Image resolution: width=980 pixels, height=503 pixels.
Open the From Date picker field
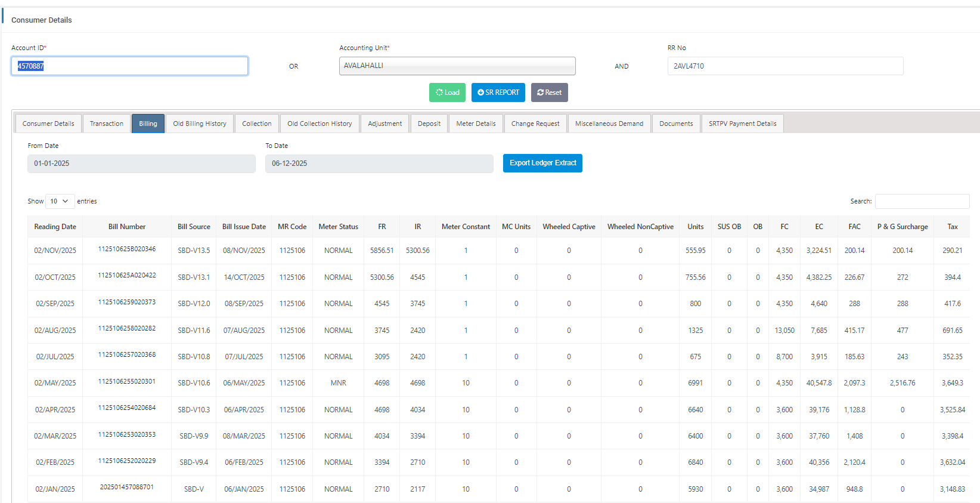tap(141, 163)
